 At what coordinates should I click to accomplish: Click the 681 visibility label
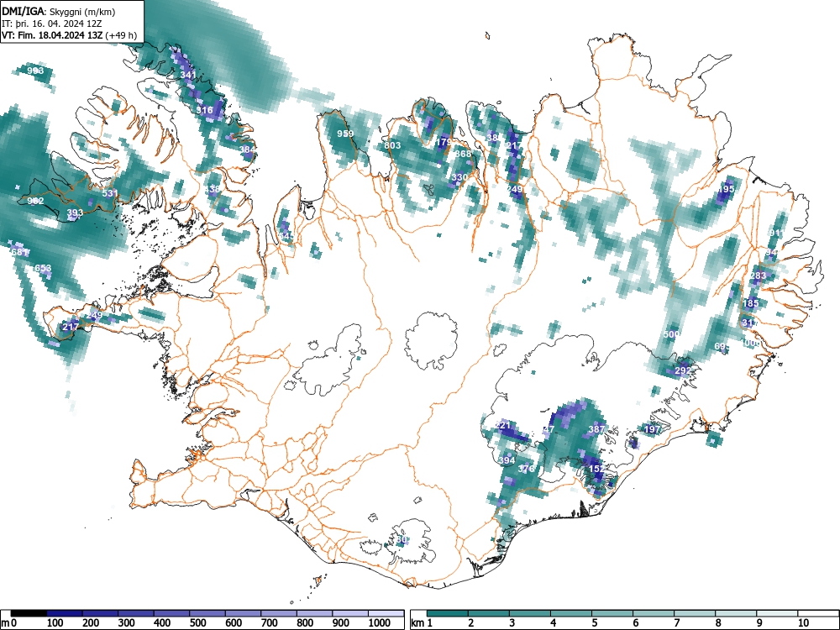click(19, 252)
